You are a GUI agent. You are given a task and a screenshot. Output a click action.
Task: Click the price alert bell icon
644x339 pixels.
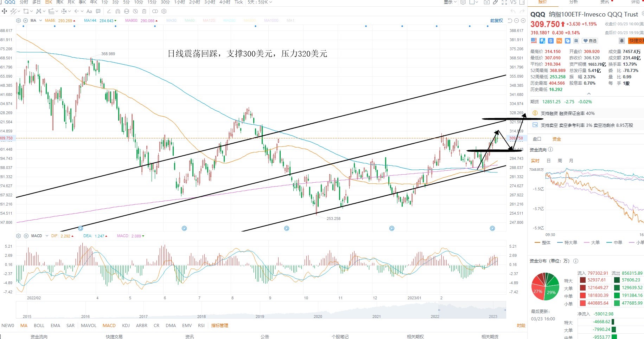point(621,41)
